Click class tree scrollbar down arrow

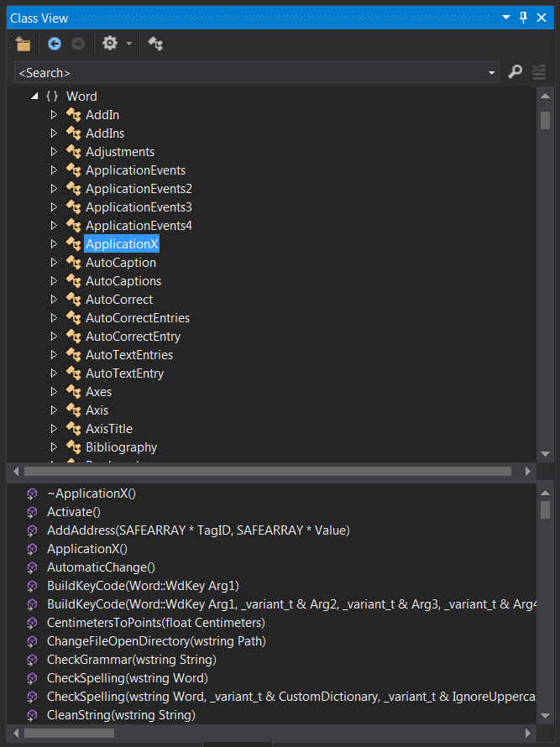(545, 453)
